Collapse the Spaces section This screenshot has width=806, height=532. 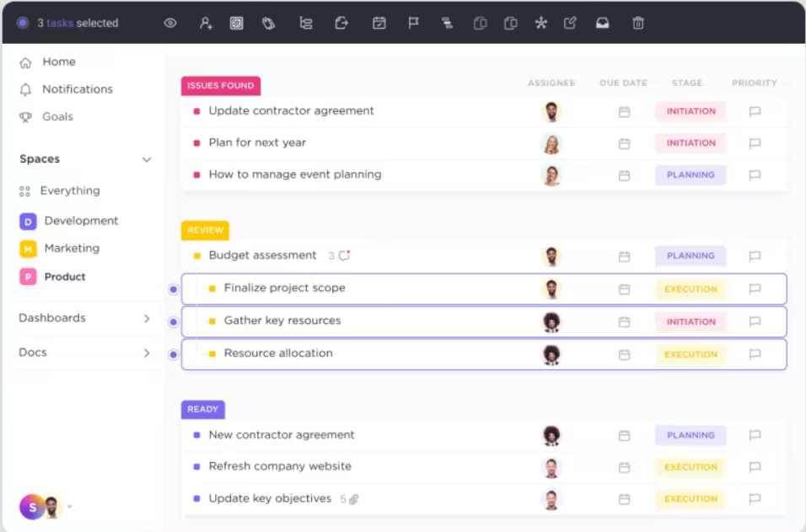click(148, 159)
